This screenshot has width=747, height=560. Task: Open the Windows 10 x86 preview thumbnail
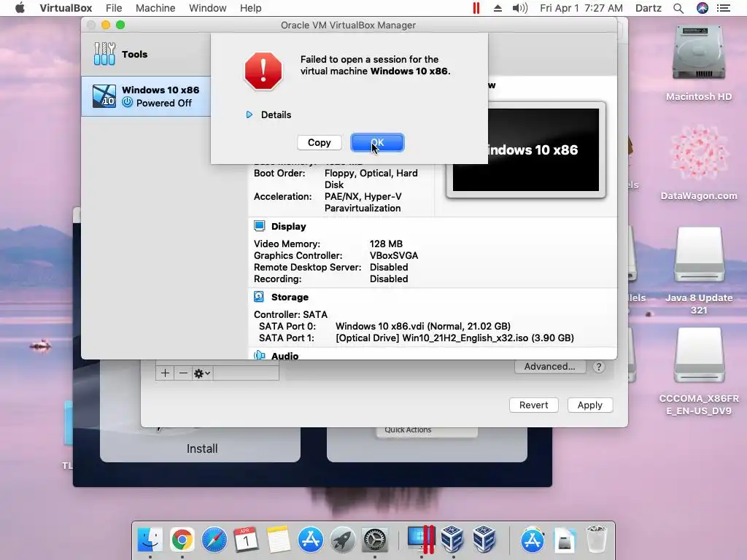(x=526, y=149)
